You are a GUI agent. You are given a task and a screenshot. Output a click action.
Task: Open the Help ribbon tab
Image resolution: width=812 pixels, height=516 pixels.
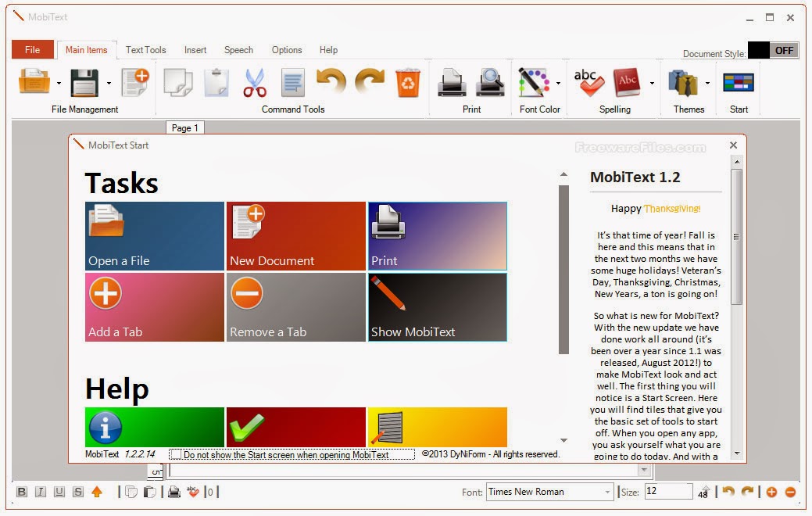[328, 50]
